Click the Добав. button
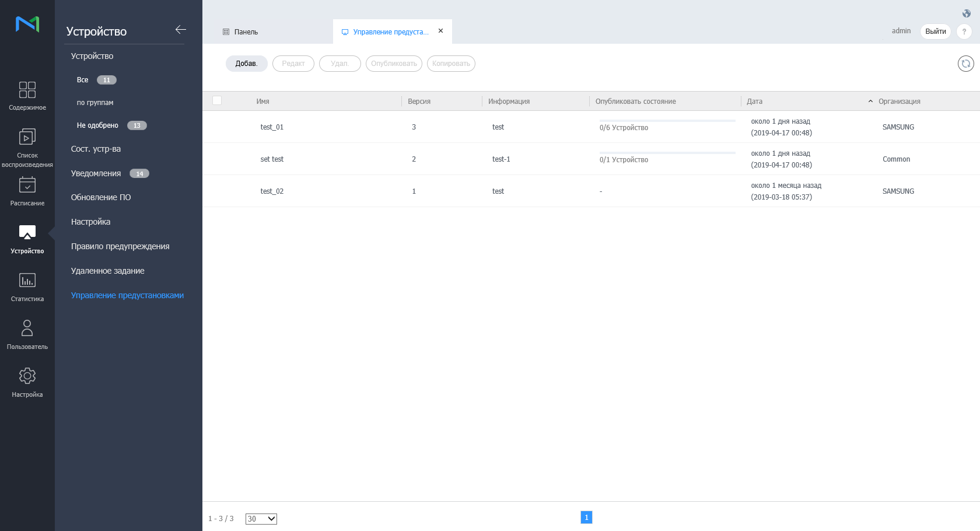Screen dimensions: 980x531 tap(246, 64)
